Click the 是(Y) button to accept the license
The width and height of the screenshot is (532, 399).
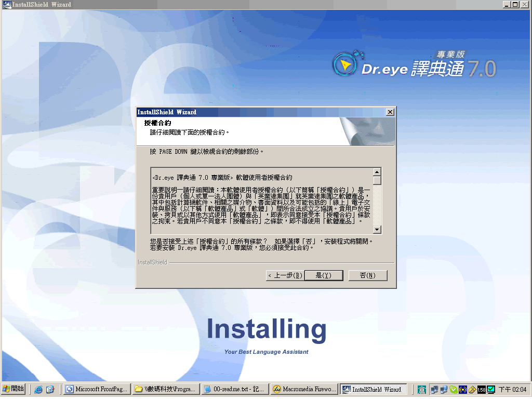(324, 275)
